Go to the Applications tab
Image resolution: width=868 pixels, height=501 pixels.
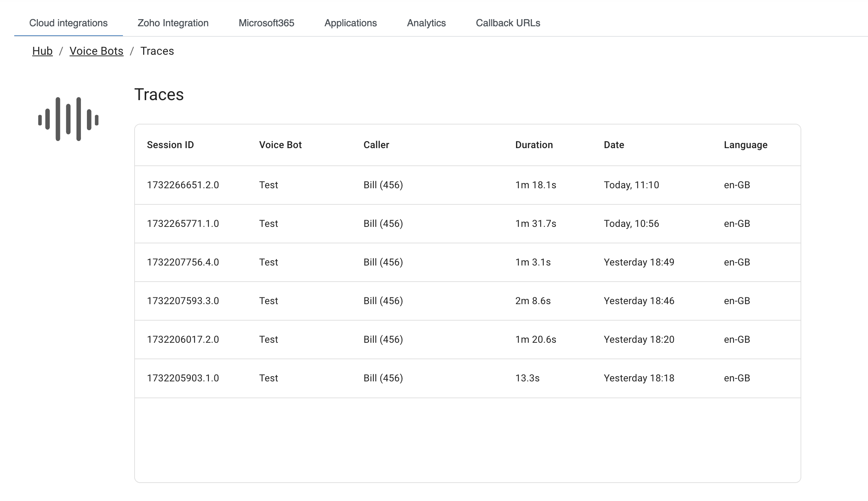click(350, 23)
